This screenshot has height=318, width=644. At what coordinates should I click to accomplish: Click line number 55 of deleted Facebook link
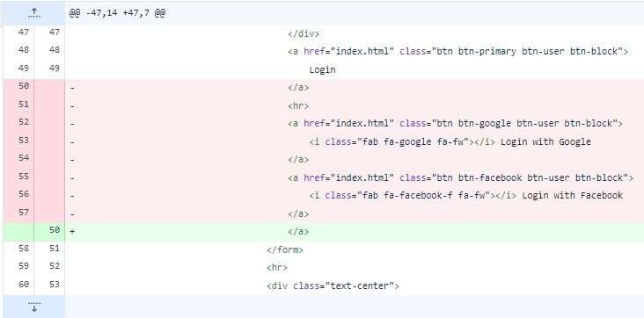(24, 176)
